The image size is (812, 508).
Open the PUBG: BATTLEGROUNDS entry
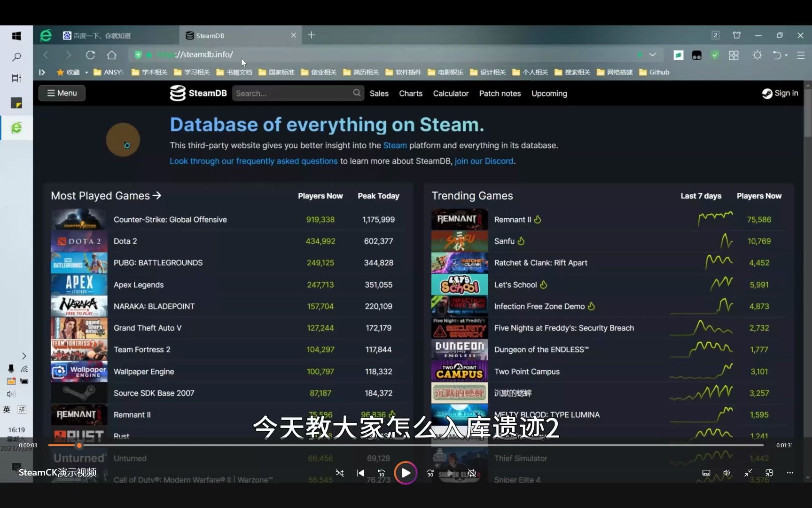[158, 263]
